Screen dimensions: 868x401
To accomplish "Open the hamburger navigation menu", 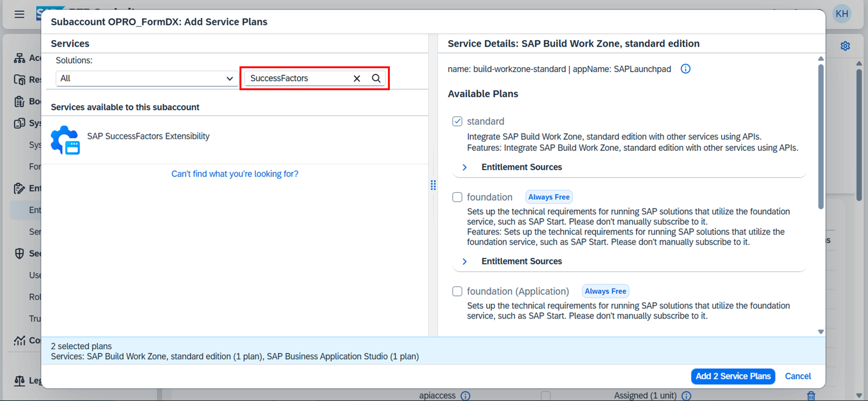I will pyautogui.click(x=19, y=14).
